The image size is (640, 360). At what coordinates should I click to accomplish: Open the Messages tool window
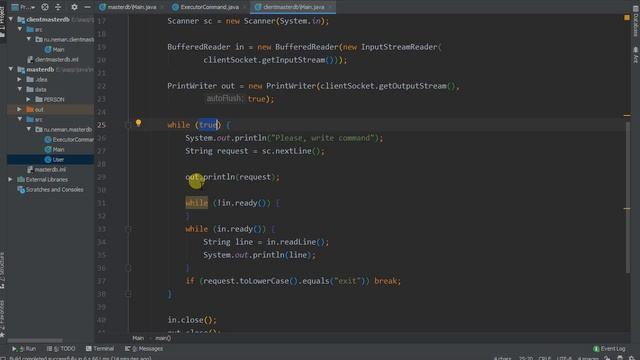pyautogui.click(x=144, y=349)
